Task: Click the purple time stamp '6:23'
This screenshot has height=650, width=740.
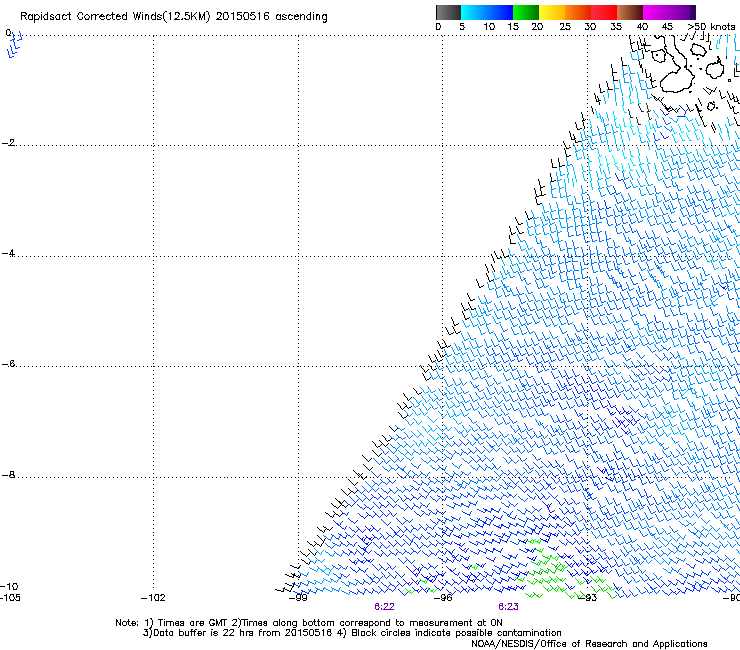Action: point(508,607)
